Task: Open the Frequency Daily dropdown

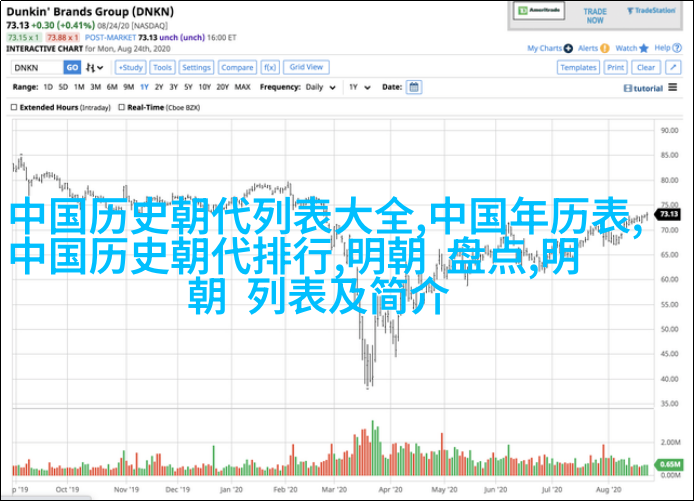Action: point(320,87)
